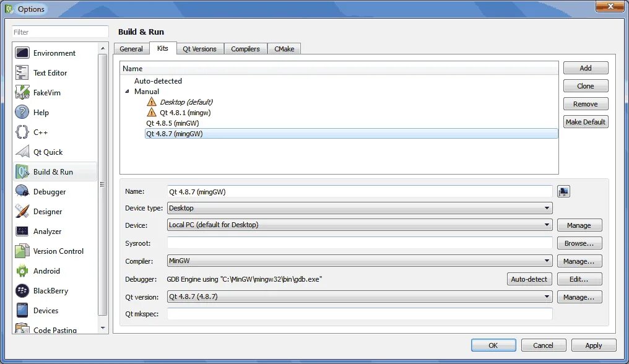629x364 pixels.
Task: Select Version Control icon
Action: (x=22, y=251)
